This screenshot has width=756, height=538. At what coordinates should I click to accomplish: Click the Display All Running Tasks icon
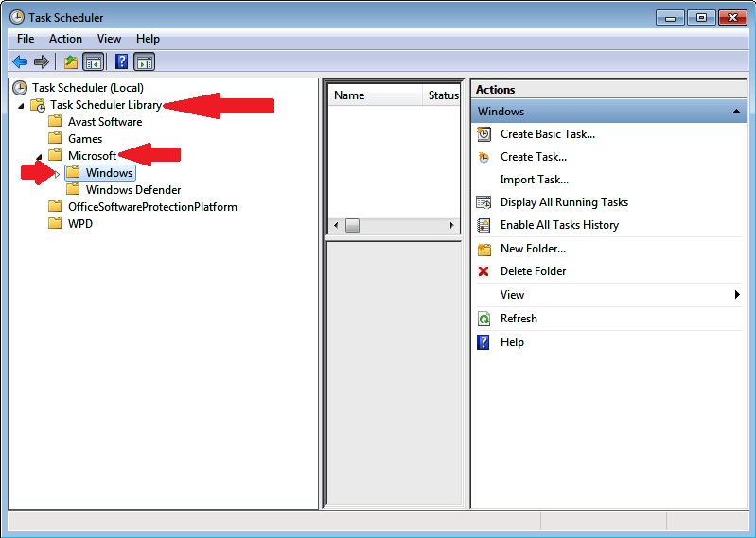[483, 202]
